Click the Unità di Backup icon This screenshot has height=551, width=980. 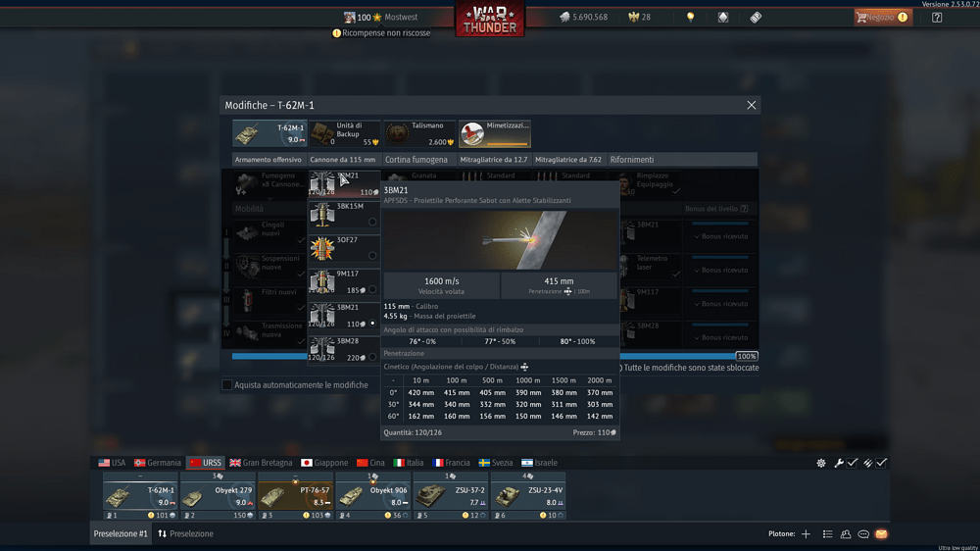(x=322, y=133)
